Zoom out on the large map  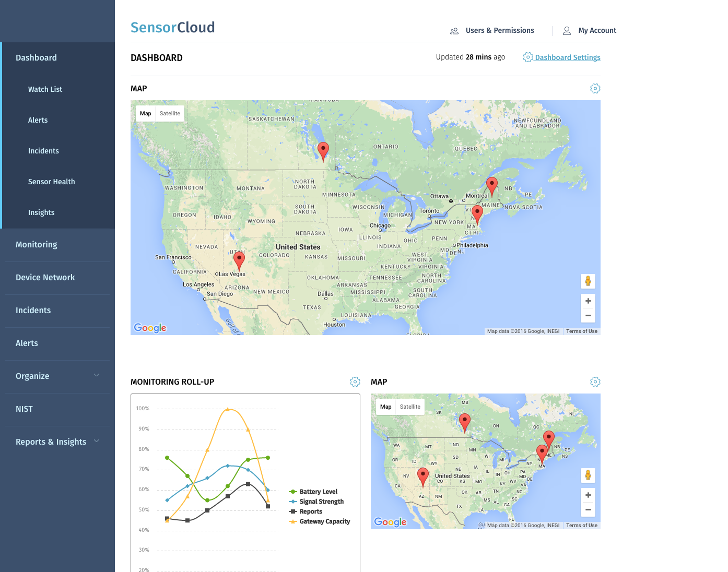pyautogui.click(x=588, y=316)
